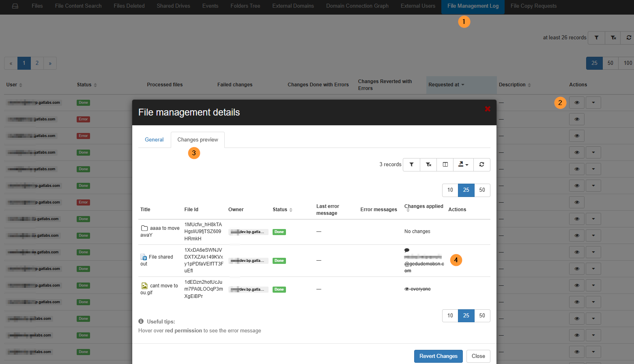Click the clear filter icon in the top right toolbar

[x=613, y=38]
